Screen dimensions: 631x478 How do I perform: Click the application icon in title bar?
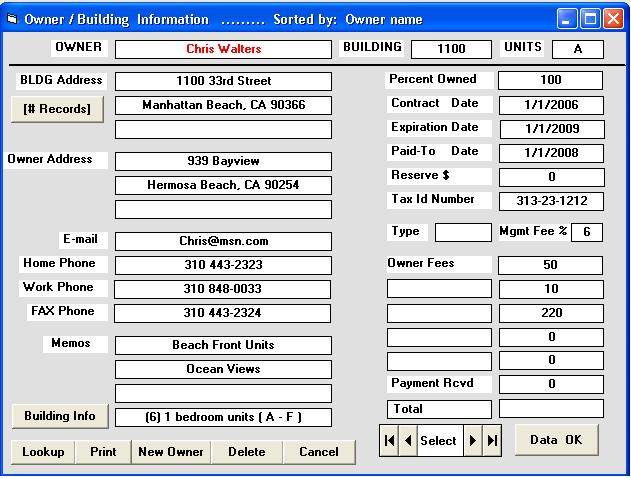12,19
